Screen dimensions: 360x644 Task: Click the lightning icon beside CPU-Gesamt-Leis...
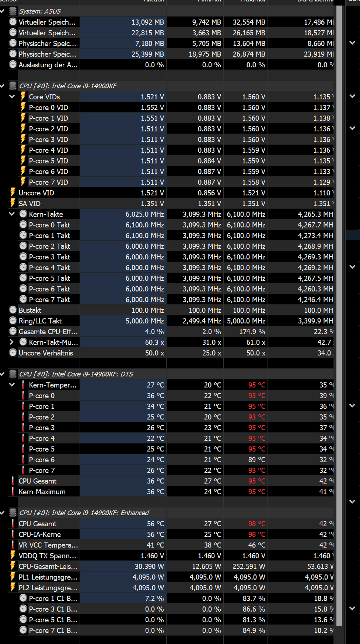13,566
